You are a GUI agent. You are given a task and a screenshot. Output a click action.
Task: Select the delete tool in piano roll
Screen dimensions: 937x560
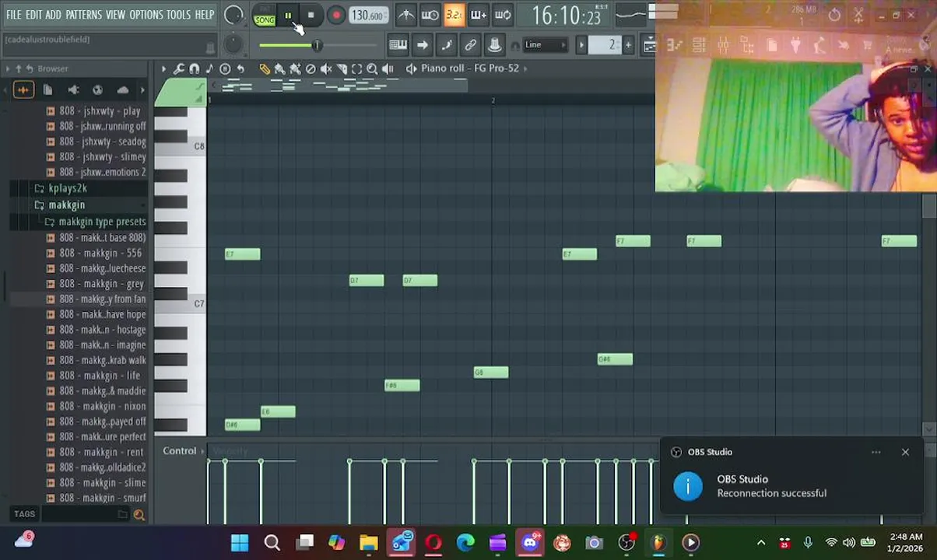(311, 68)
